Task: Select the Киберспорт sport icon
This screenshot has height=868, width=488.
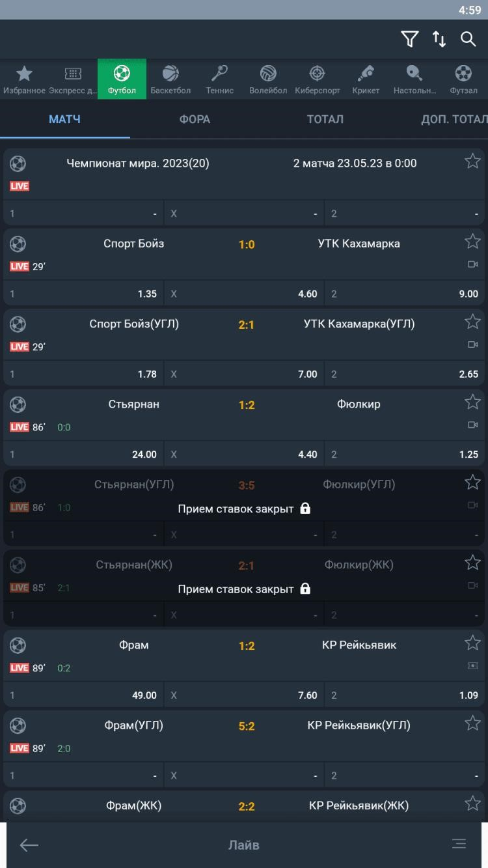Action: point(317,79)
